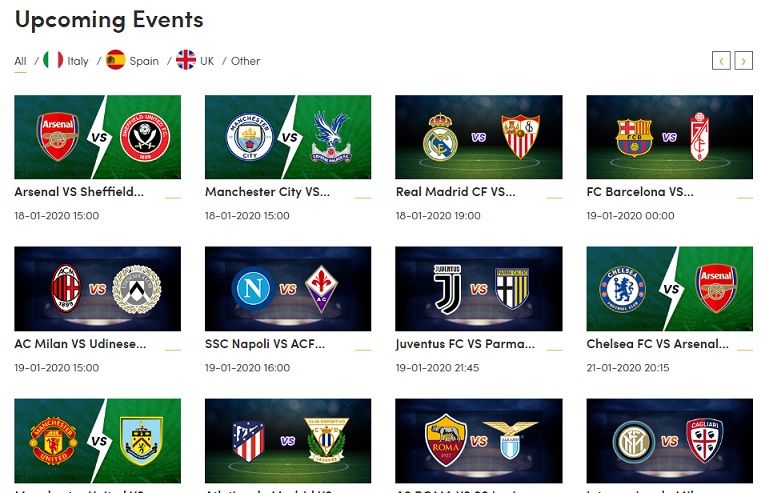Go to previous events page arrow
The image size is (765, 493).
(721, 61)
